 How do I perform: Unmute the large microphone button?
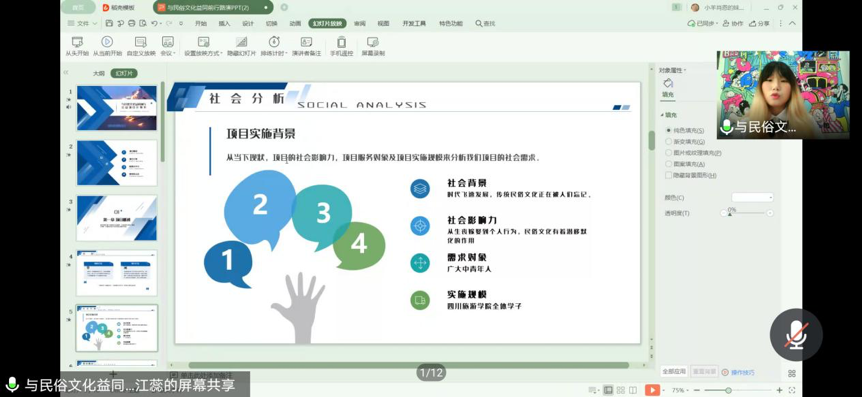795,334
